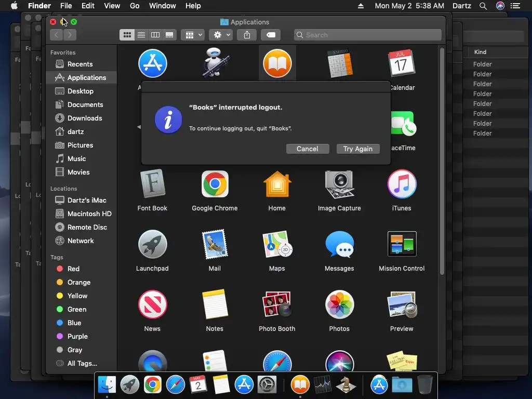Select the App Store icon in the grid
The width and height of the screenshot is (532, 399).
click(x=152, y=63)
